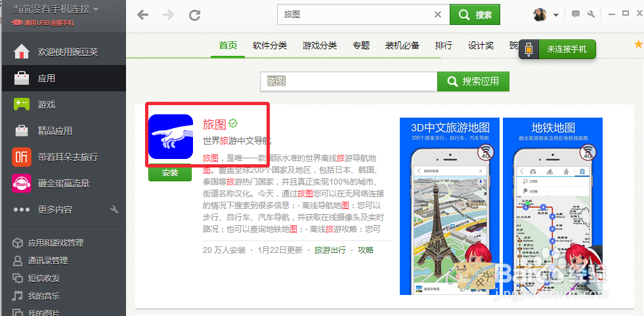Screen dimensions: 644x316
Task: Go back with the left arrow
Action: point(143,15)
